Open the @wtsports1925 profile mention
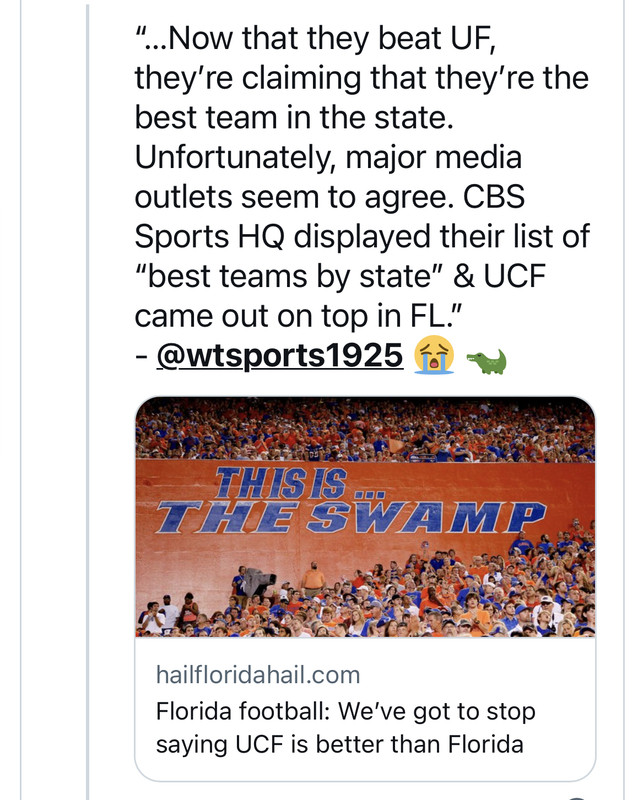Viewport: 638px width, 800px height. click(x=279, y=355)
